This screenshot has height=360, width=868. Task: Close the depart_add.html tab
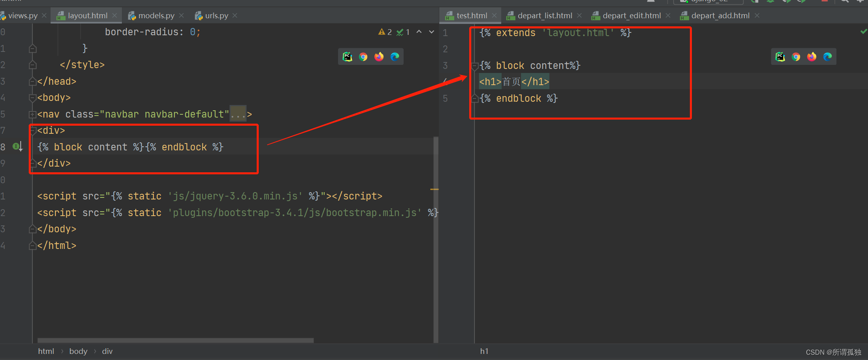coord(757,15)
